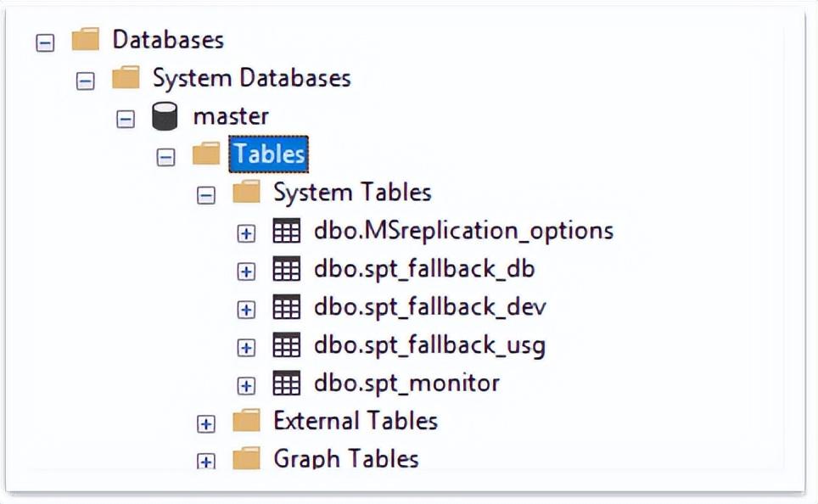Collapse the Databases node

point(45,42)
